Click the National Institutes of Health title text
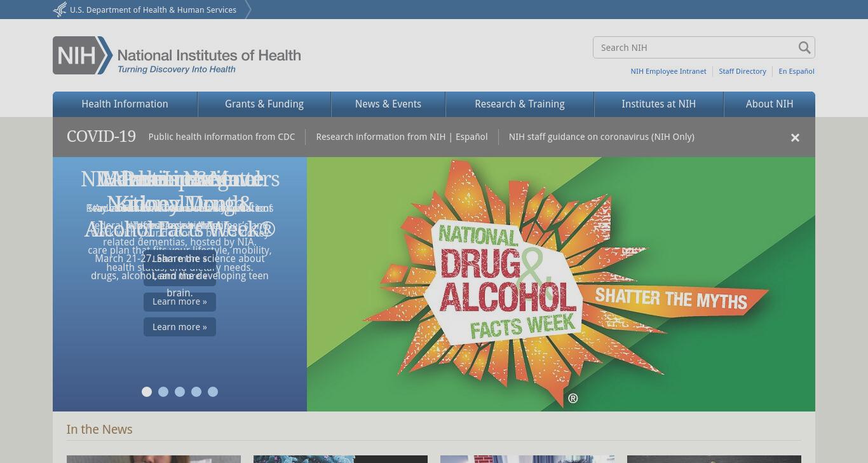 pyautogui.click(x=209, y=55)
